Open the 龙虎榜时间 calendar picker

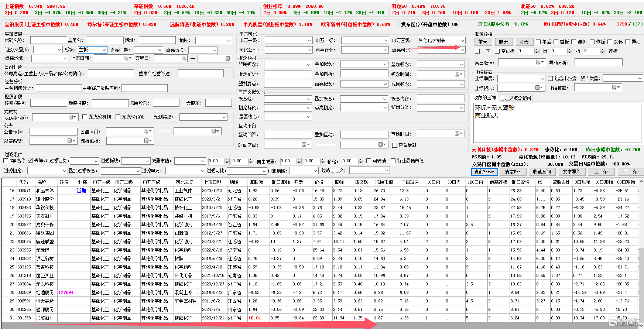point(72,117)
